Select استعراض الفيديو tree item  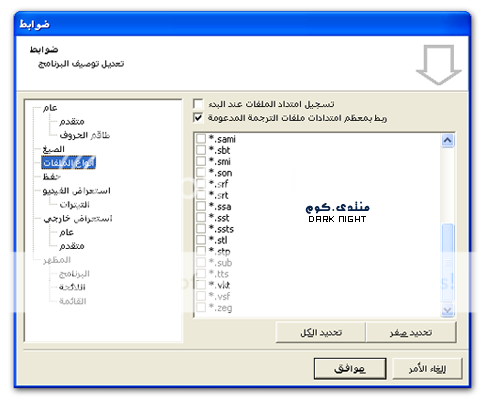[77, 191]
